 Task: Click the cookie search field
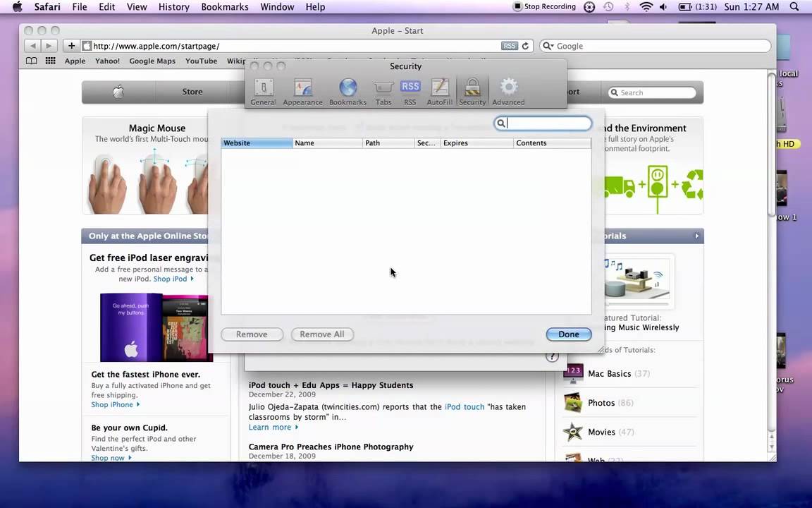(x=543, y=123)
